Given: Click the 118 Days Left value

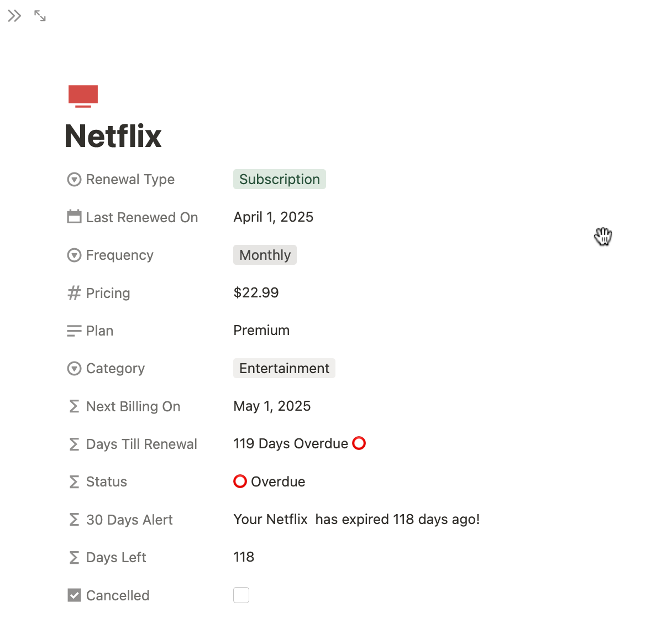Looking at the screenshot, I should (244, 557).
